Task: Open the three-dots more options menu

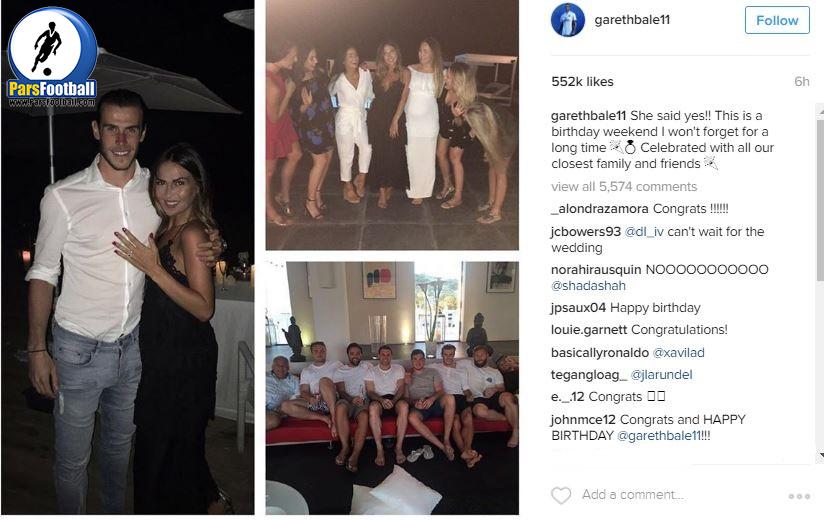Action: coord(799,496)
